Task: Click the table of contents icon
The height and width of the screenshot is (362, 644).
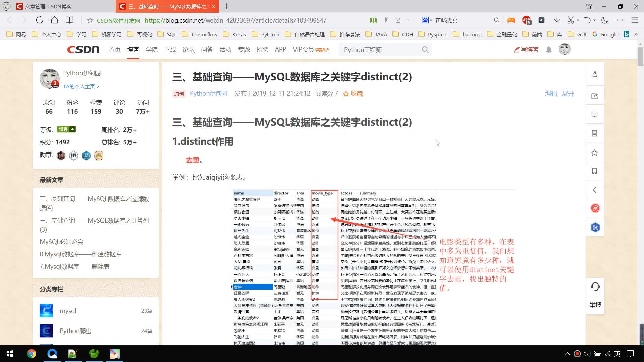Action: pyautogui.click(x=595, y=133)
